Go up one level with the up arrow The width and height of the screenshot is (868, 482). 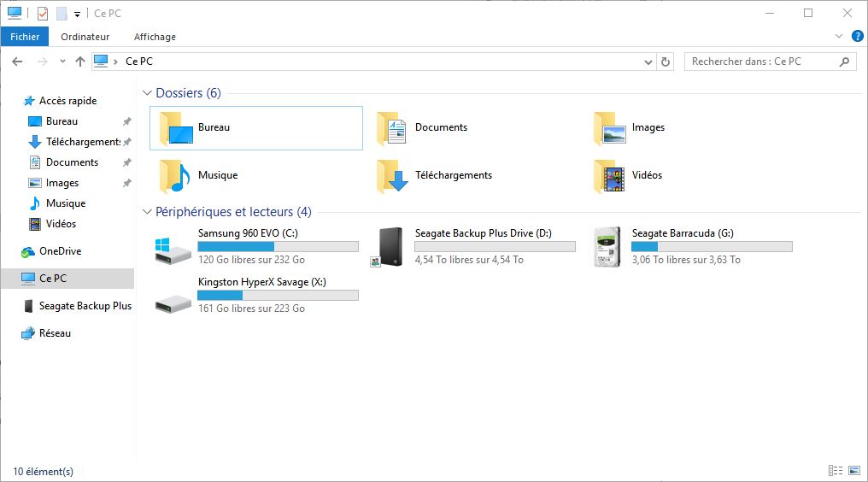pos(80,62)
